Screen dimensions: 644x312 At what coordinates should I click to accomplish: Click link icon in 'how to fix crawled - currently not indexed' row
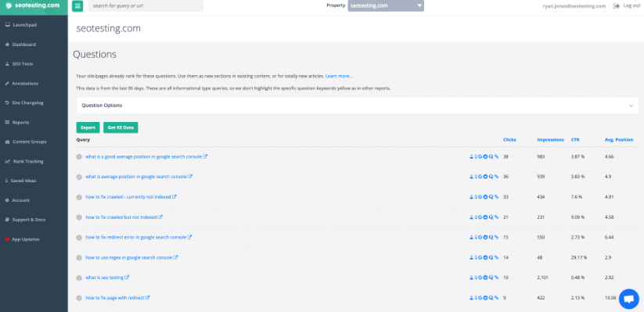497,196
